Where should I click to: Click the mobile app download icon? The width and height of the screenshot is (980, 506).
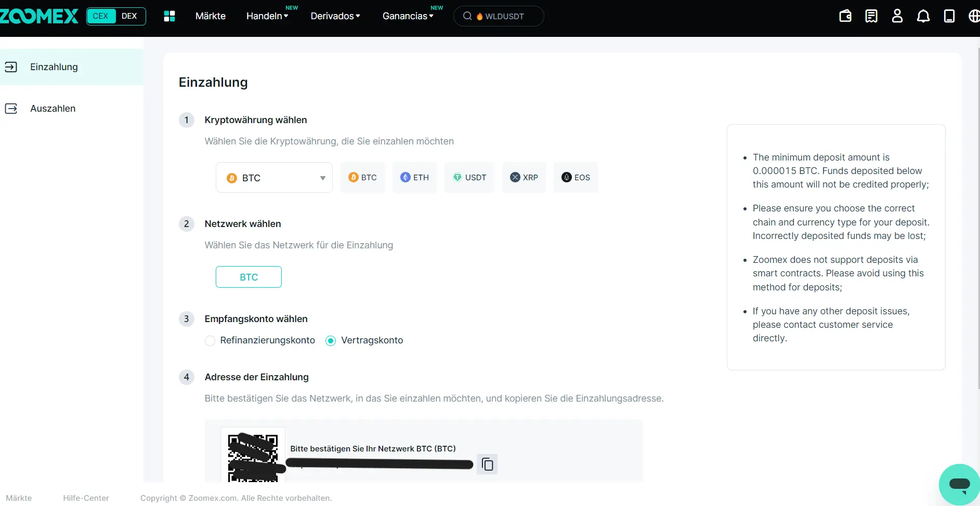pyautogui.click(x=949, y=16)
